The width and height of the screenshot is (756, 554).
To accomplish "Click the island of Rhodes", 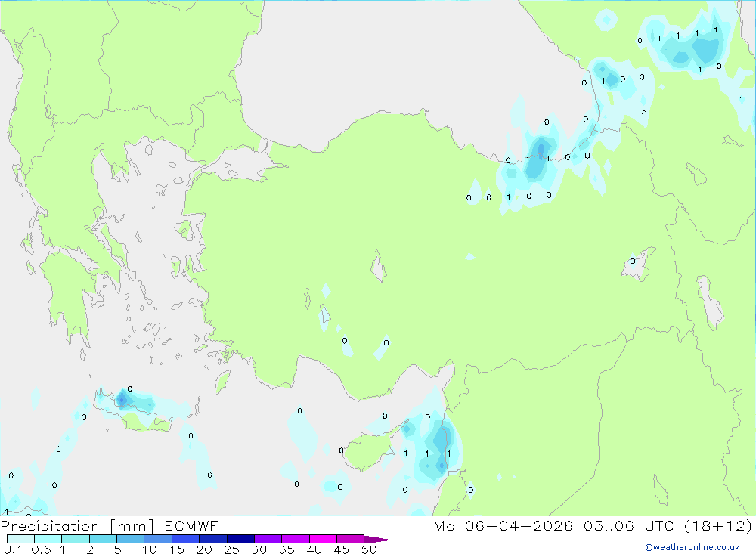I will [222, 382].
